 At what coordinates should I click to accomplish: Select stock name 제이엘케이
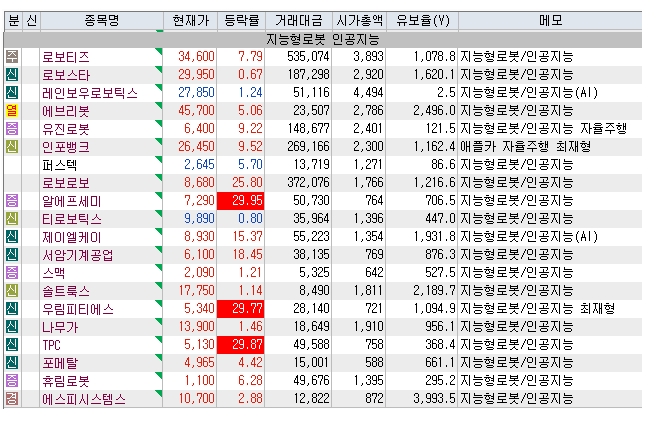71,237
